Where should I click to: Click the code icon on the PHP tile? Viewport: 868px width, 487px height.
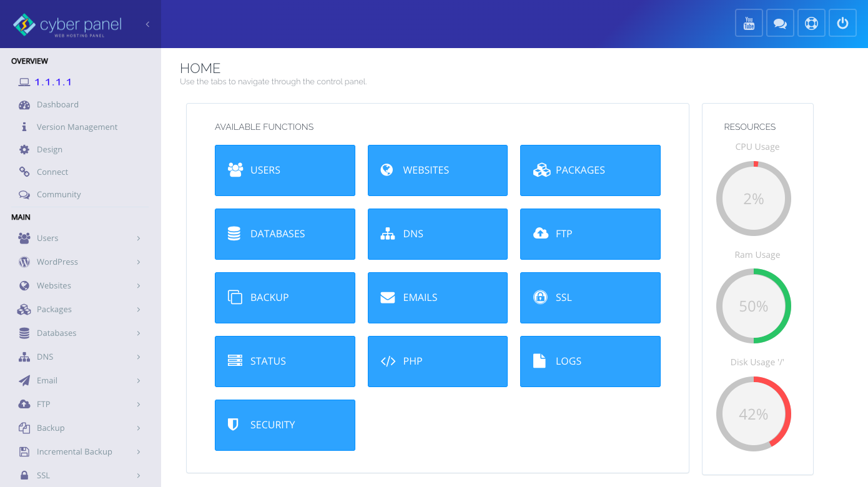[387, 360]
